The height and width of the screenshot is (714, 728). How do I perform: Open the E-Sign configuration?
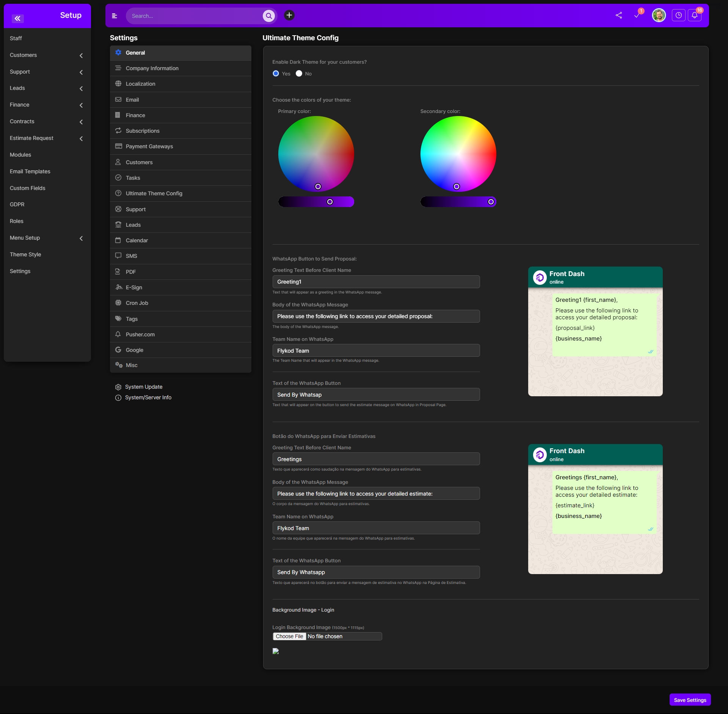click(133, 287)
